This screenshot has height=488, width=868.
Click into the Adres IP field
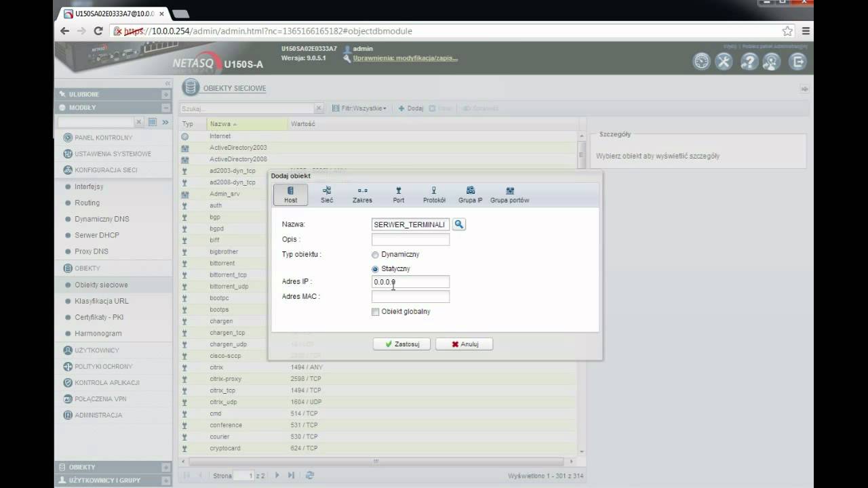click(410, 282)
